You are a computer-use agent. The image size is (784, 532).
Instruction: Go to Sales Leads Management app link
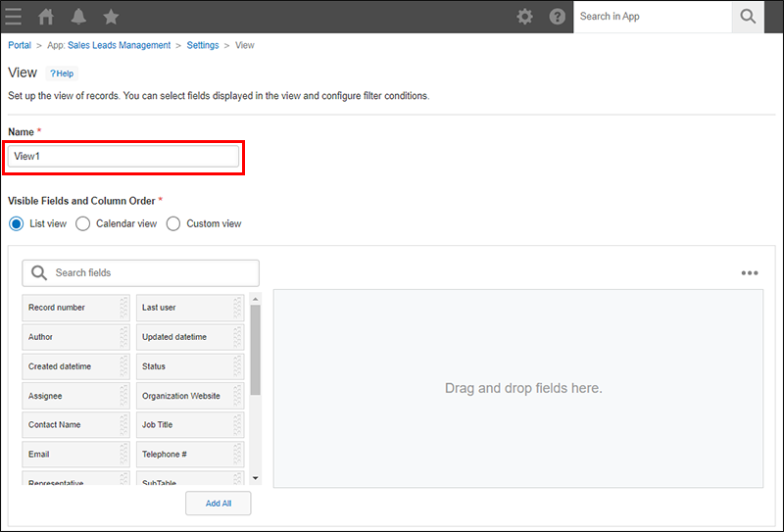point(119,45)
